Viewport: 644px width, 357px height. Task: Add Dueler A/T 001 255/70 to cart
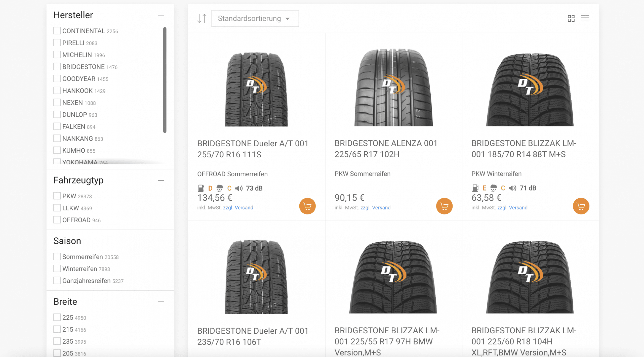(x=307, y=206)
